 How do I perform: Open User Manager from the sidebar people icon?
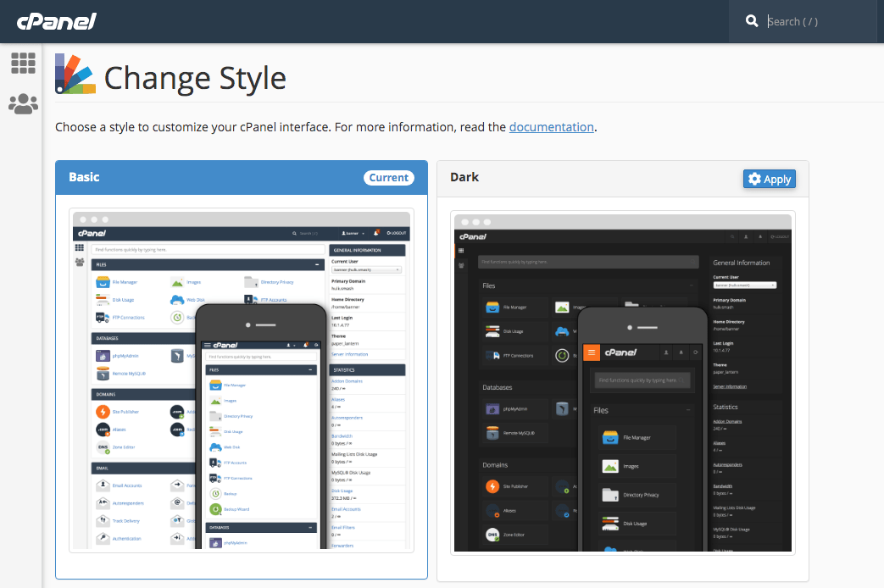22,103
